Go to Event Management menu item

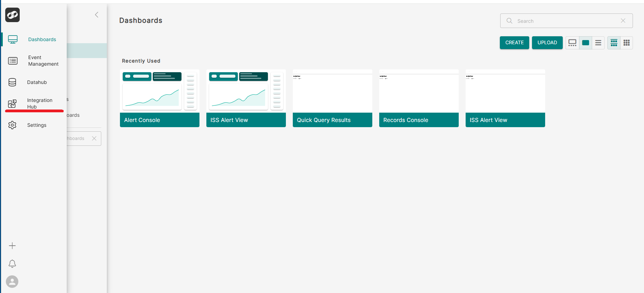click(x=43, y=61)
